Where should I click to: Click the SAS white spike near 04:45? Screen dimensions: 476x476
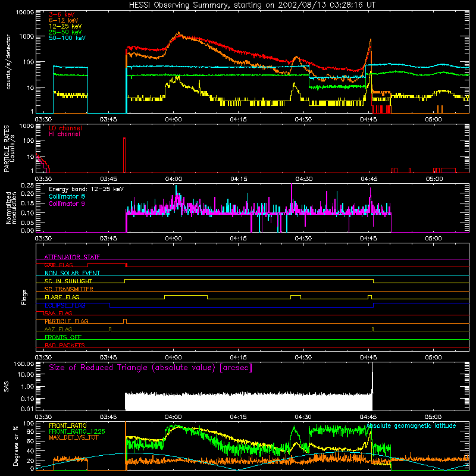[x=372, y=378]
